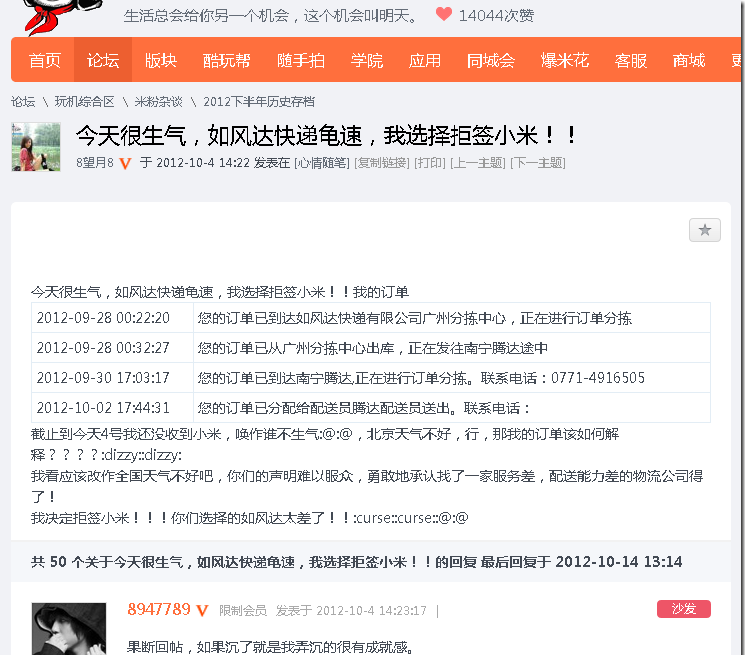The width and height of the screenshot is (745, 655).
Task: Click the V badge beside user 8947789
Action: coord(202,610)
